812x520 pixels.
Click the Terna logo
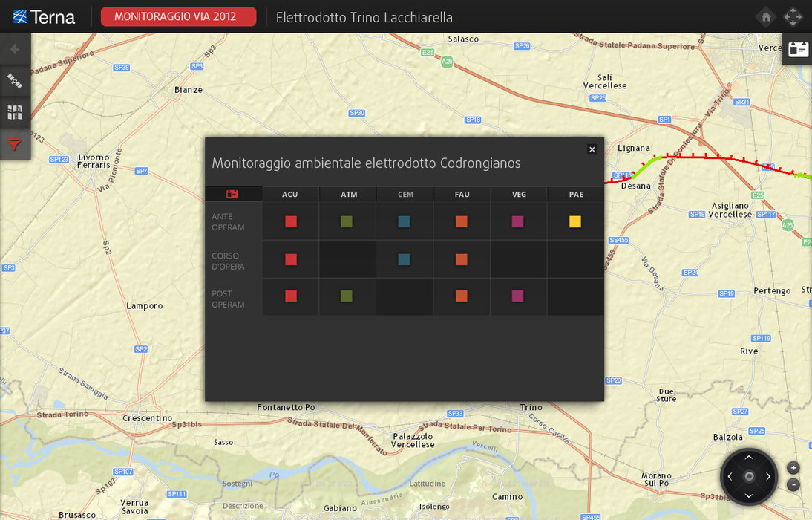tap(45, 17)
